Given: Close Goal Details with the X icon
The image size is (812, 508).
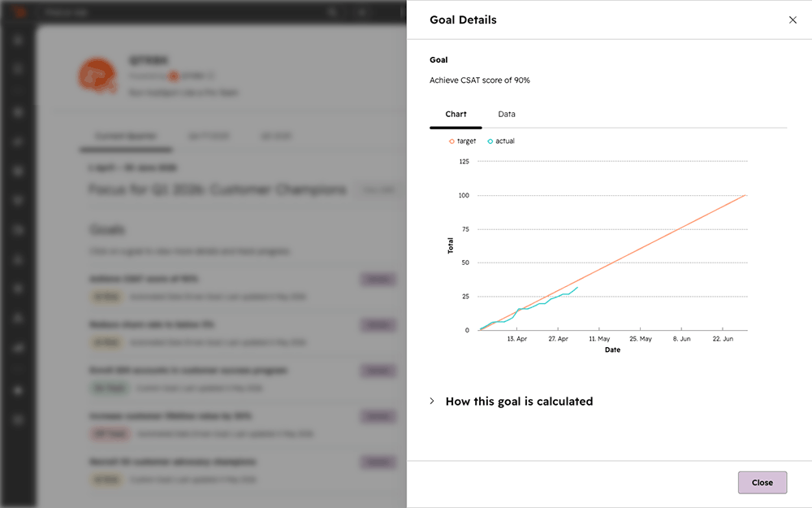Looking at the screenshot, I should click(x=793, y=20).
